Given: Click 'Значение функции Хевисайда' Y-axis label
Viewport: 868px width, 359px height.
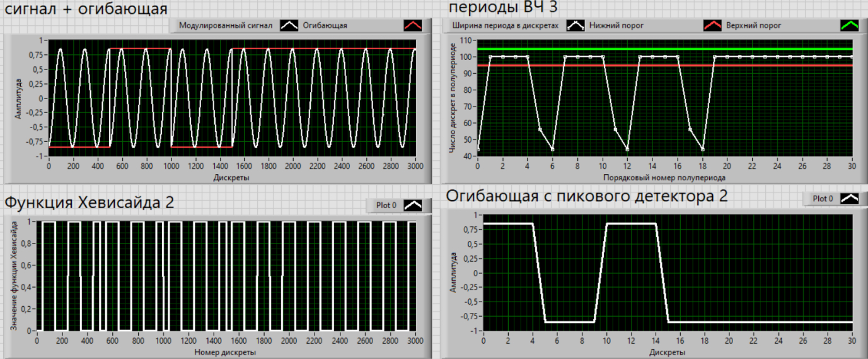Looking at the screenshot, I should [x=15, y=276].
